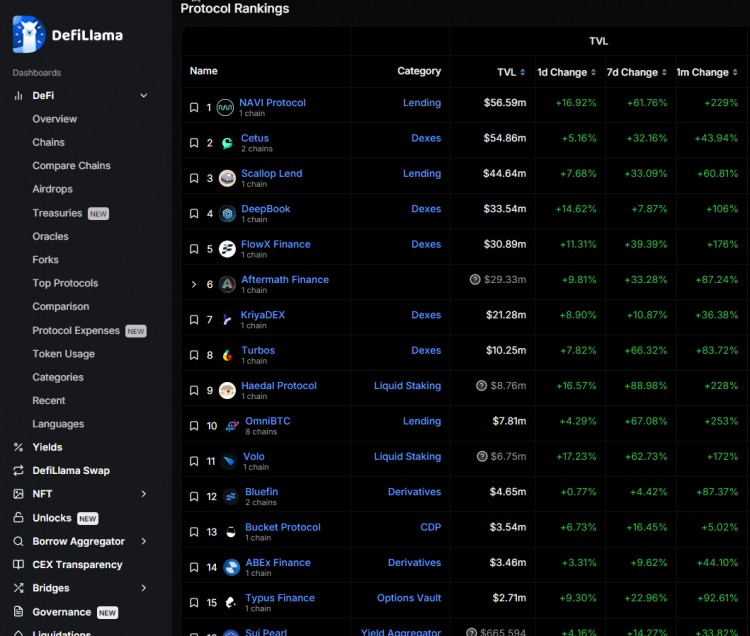Click the Haedal Protocol logo icon
Image resolution: width=750 pixels, height=636 pixels.
pos(228,390)
